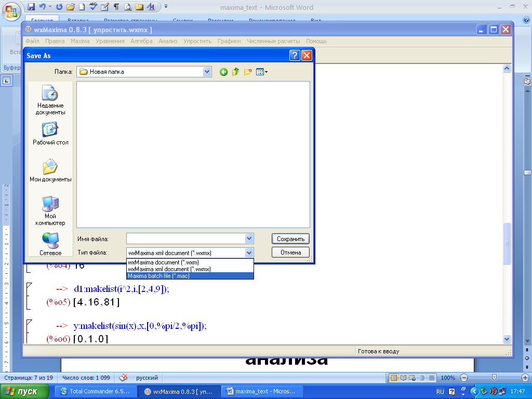Image resolution: width=532 pixels, height=399 pixels.
Task: Click the Имя файла input field
Action: tap(186, 238)
